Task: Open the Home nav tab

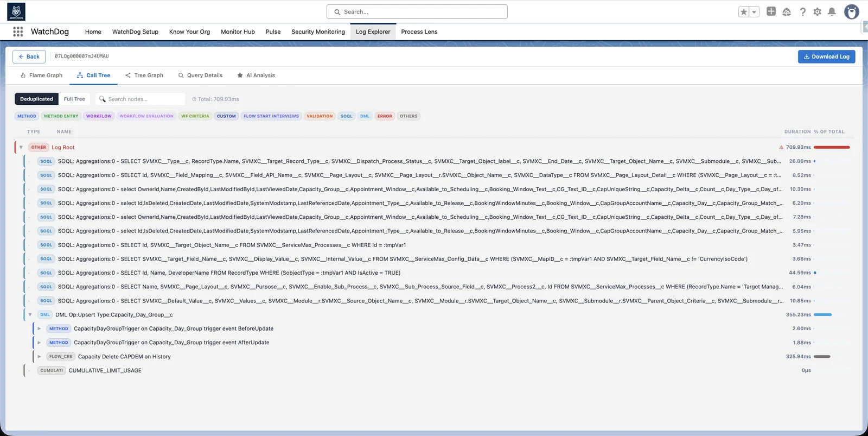Action: pos(93,31)
